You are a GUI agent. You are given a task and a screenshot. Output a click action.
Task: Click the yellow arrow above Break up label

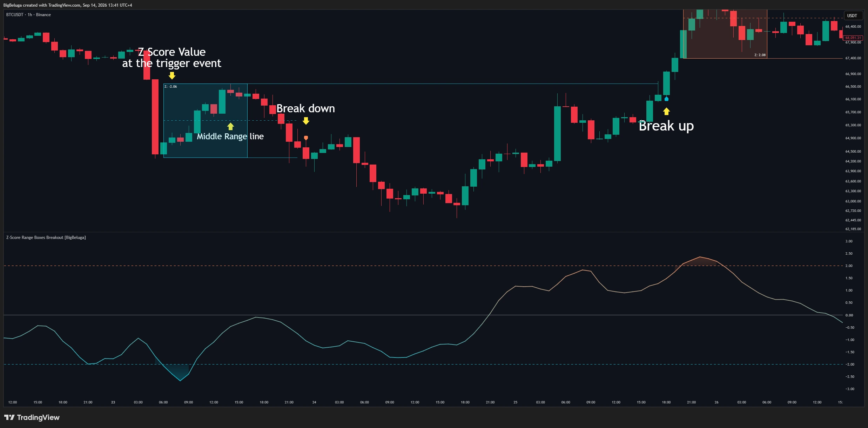click(666, 112)
